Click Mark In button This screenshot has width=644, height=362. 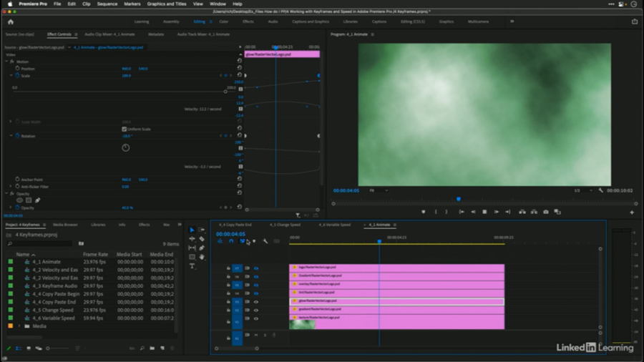[x=435, y=212]
